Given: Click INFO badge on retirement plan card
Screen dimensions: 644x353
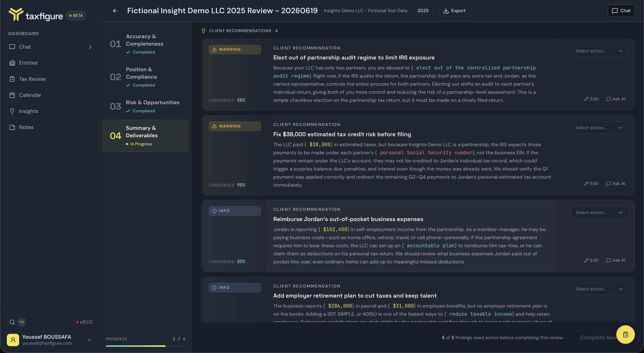Looking at the screenshot, I should pyautogui.click(x=235, y=288).
